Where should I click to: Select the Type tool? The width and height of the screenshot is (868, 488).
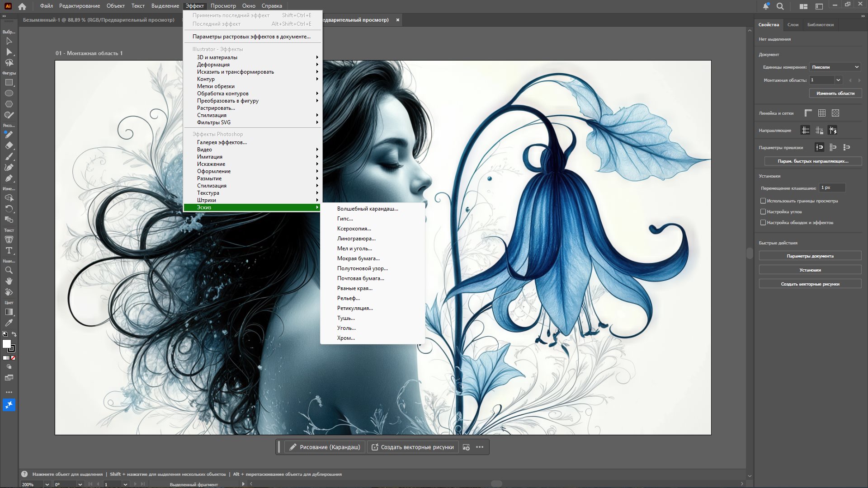pyautogui.click(x=9, y=250)
